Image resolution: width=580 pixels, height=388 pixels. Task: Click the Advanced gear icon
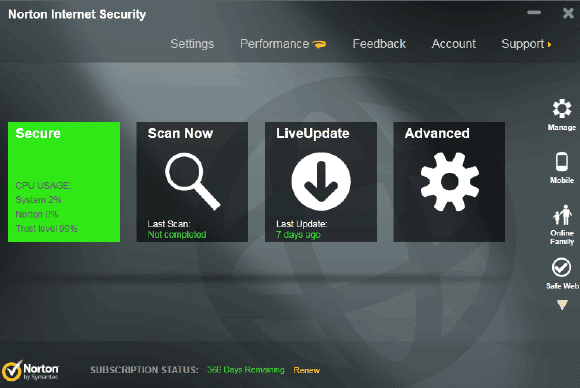(x=449, y=182)
